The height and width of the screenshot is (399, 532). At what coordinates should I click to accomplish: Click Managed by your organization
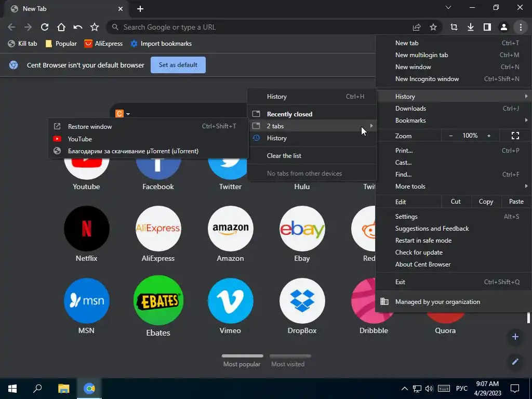click(x=454, y=302)
